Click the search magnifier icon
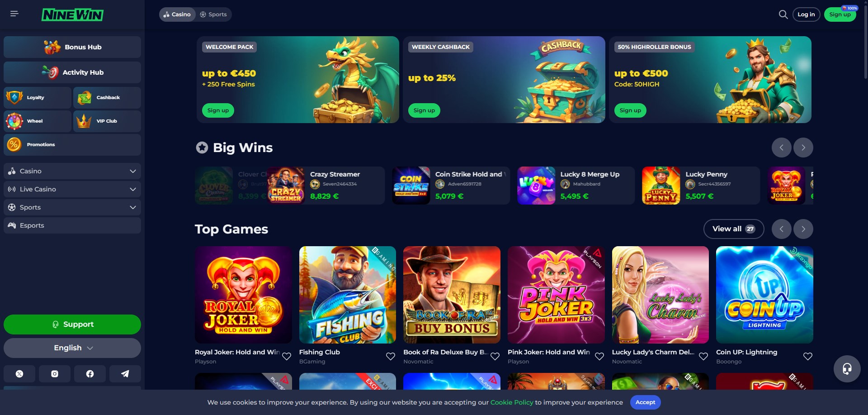 pos(783,14)
